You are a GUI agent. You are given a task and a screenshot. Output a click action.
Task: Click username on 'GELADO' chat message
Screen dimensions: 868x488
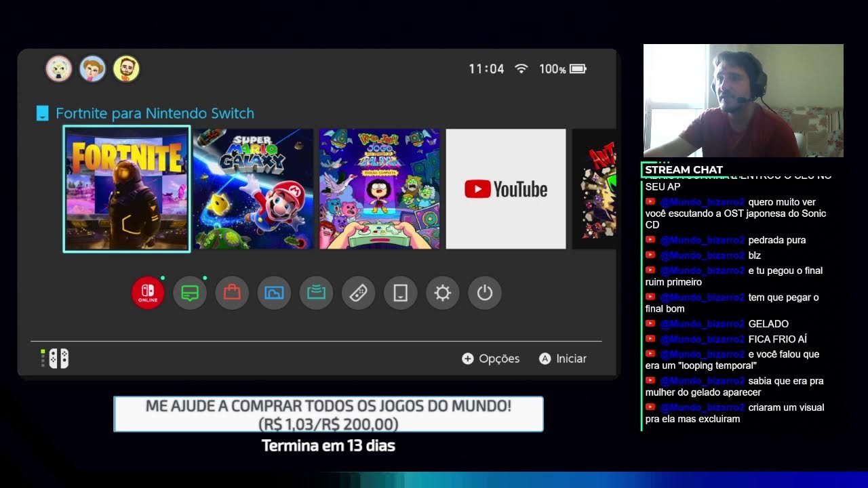tap(702, 324)
